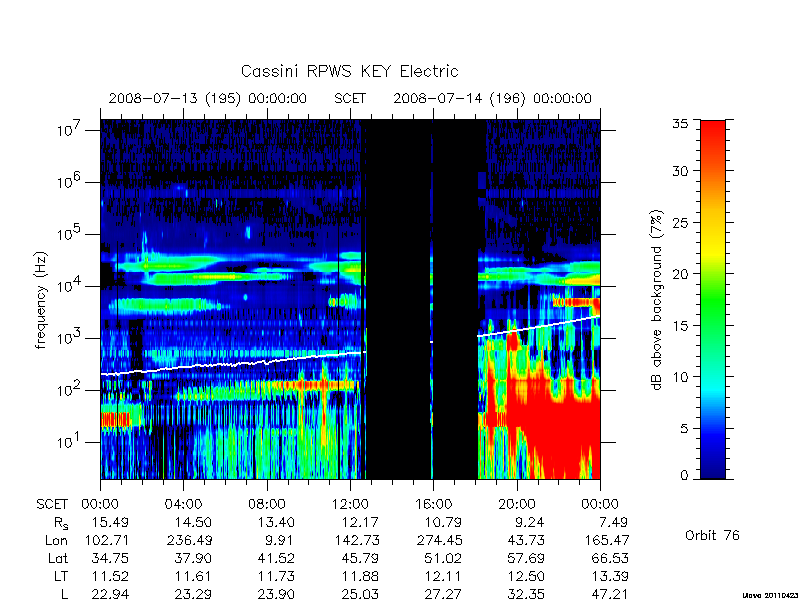Viewport: 800px width, 600px height.
Task: Click the '08:00' time tick label
Action: tap(267, 505)
